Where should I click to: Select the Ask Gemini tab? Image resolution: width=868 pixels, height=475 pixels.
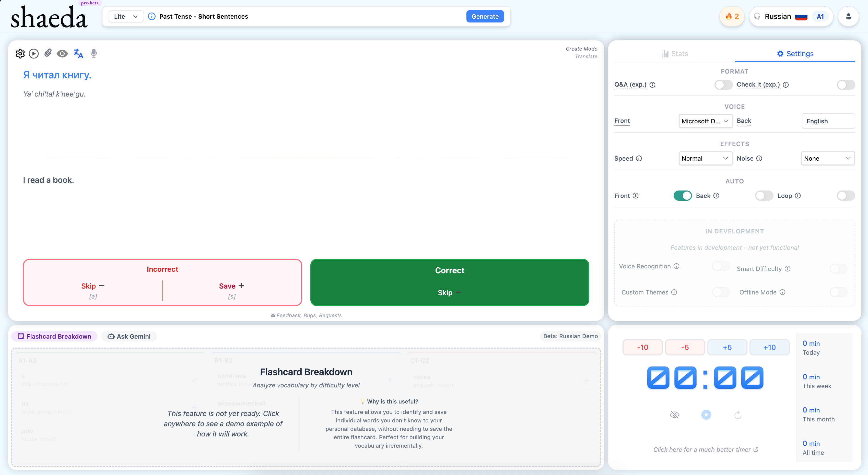[x=129, y=336]
